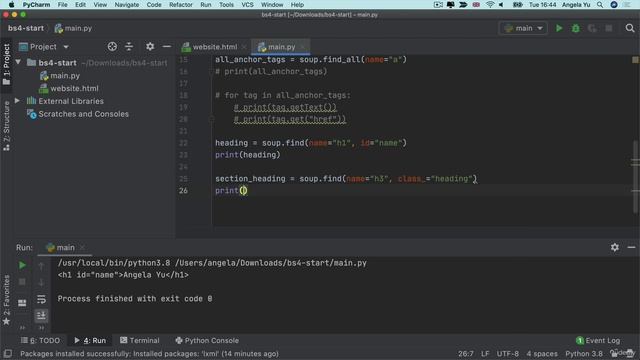Open the Python Console tool window
The image size is (640, 360).
(x=207, y=340)
